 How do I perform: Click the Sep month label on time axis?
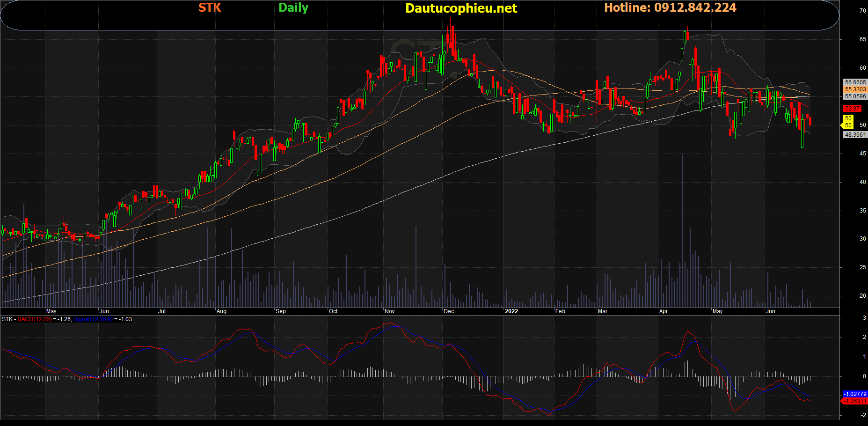point(281,311)
